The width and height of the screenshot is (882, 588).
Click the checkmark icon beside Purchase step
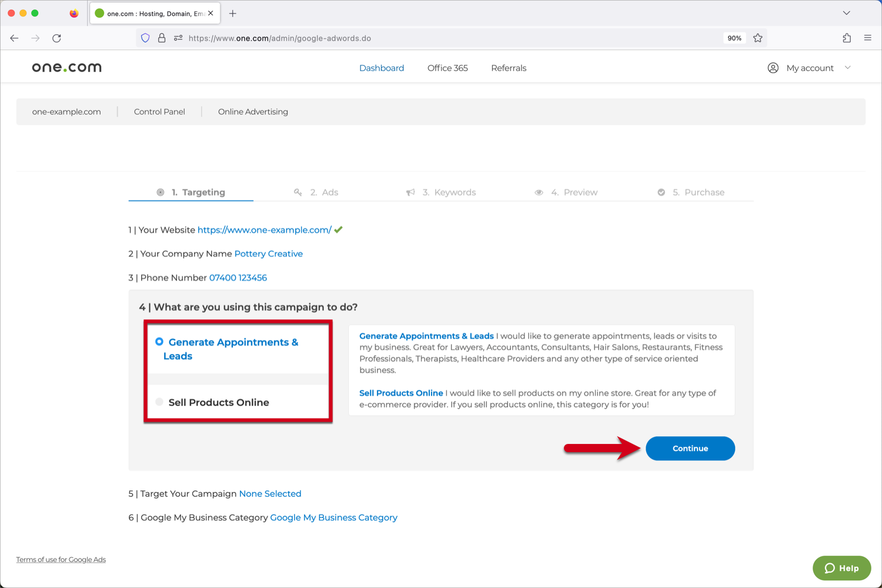pyautogui.click(x=661, y=192)
